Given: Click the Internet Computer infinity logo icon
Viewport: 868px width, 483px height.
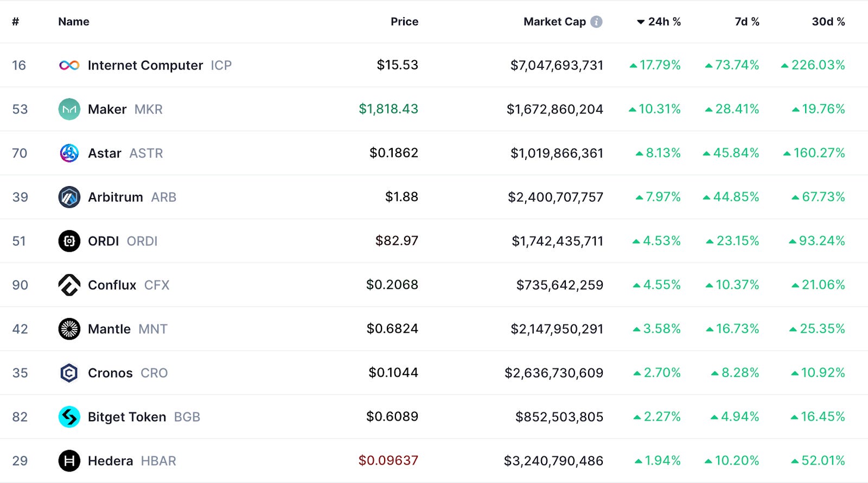Looking at the screenshot, I should (69, 66).
